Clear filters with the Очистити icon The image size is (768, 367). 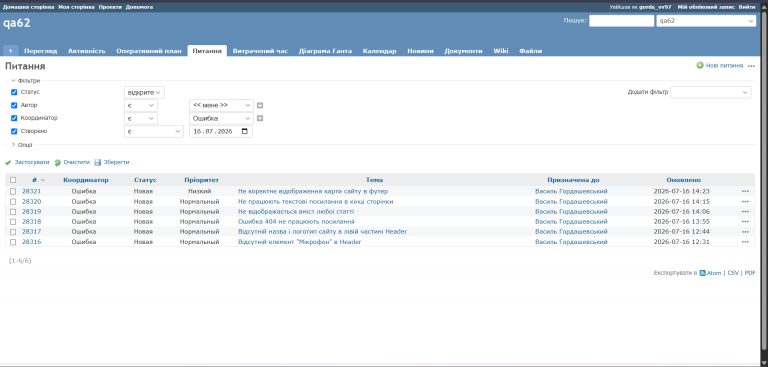click(x=57, y=163)
